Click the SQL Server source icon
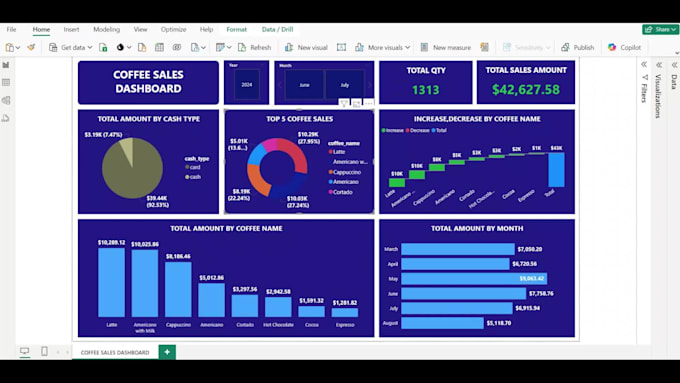Viewport: 680px width, 383px height. (142, 47)
